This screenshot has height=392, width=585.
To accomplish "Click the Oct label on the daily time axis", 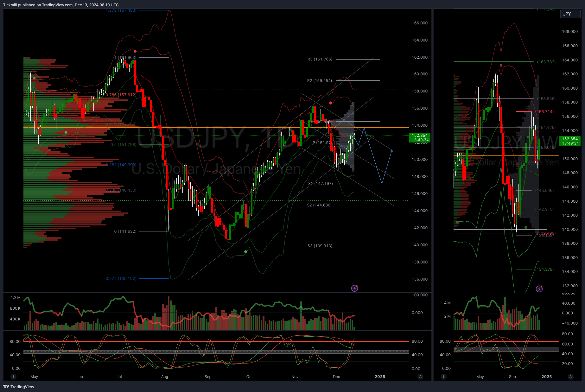I will coord(250,377).
